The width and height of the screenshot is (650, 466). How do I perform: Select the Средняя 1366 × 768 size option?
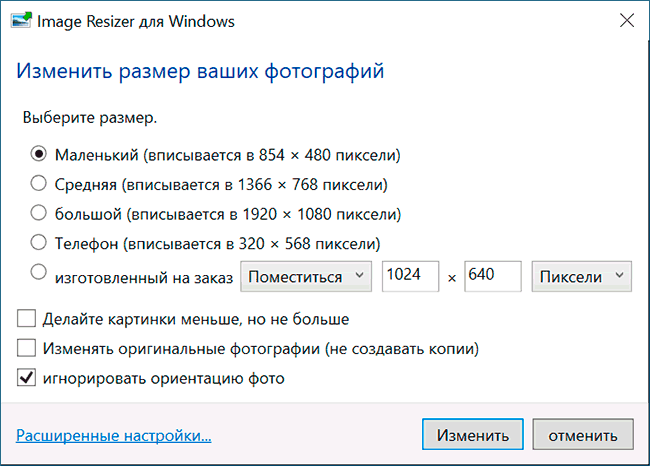39,184
